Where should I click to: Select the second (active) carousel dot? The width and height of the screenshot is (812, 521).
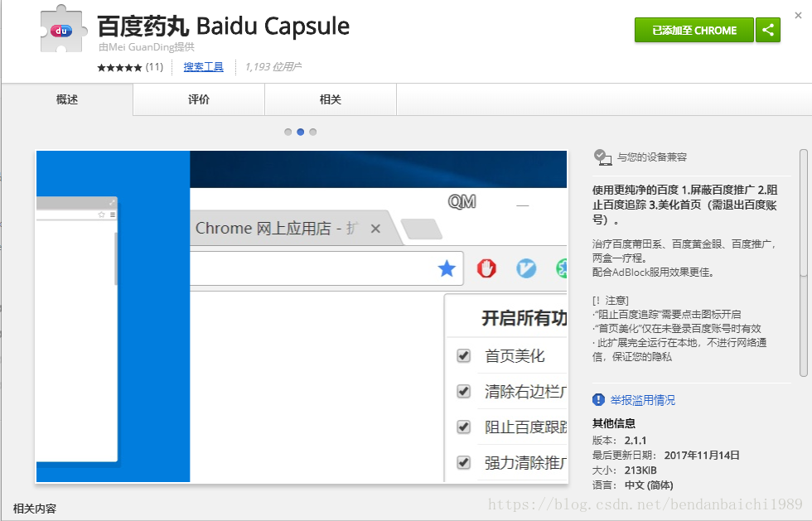coord(300,132)
